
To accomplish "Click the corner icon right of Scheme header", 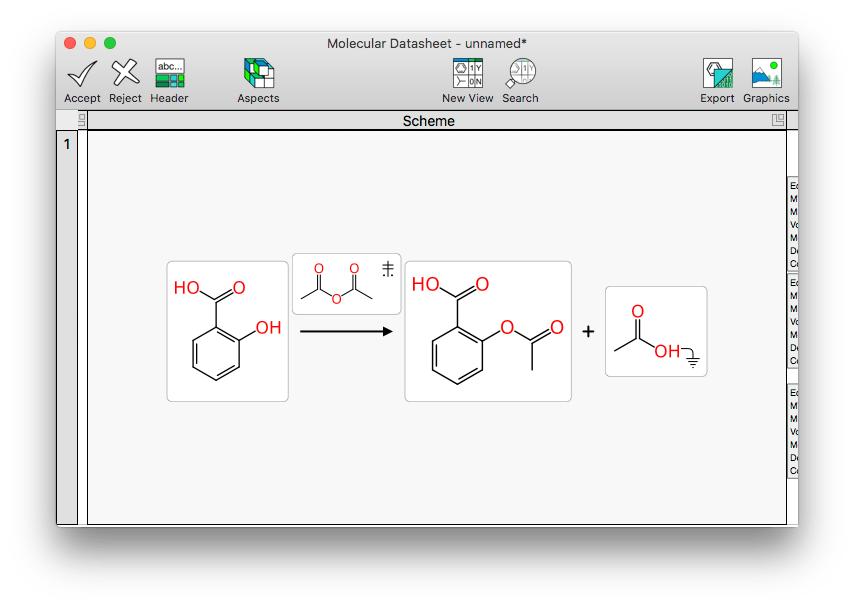I will pos(778,120).
